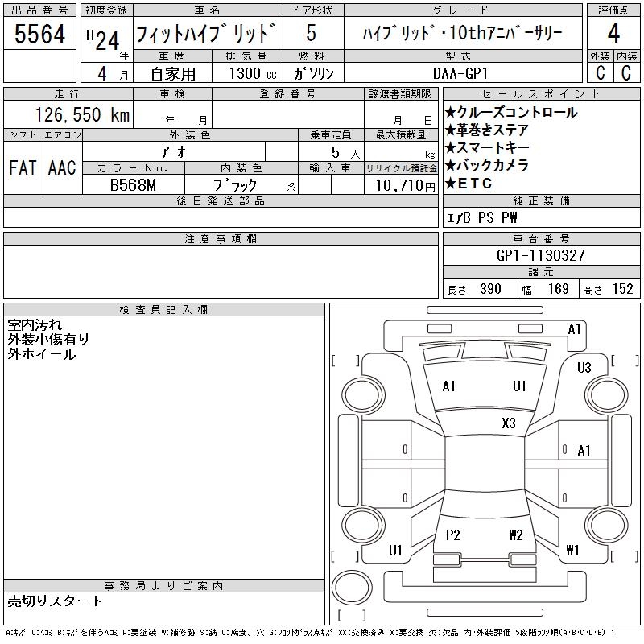Click the P2 paint marker on the diagram
This screenshot has height=644, width=644.
452,535
